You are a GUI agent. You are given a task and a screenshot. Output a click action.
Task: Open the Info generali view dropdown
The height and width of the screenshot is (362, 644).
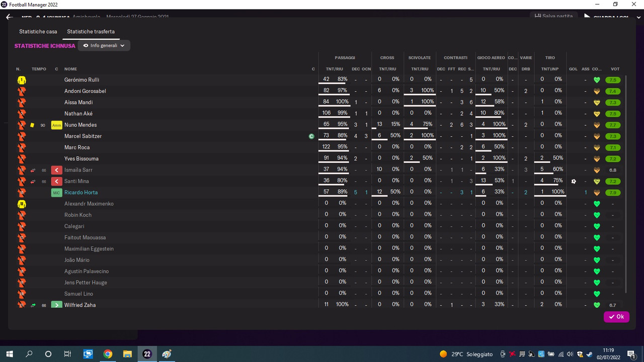tap(104, 46)
